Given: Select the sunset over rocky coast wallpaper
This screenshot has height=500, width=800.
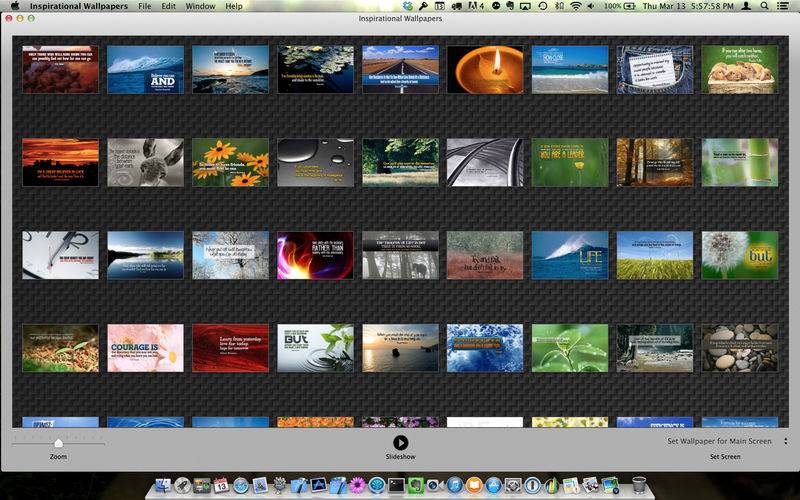Looking at the screenshot, I should [x=230, y=69].
